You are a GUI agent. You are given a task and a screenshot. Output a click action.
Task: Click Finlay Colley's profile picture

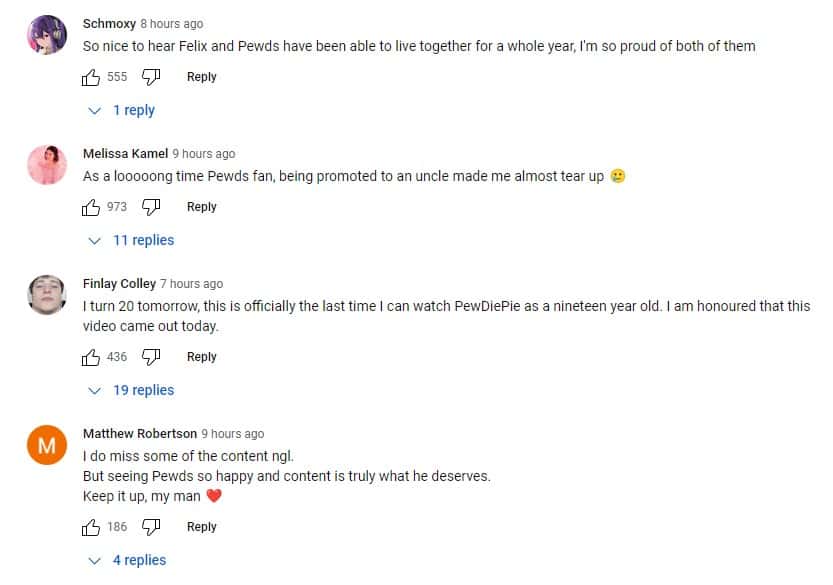click(x=46, y=295)
